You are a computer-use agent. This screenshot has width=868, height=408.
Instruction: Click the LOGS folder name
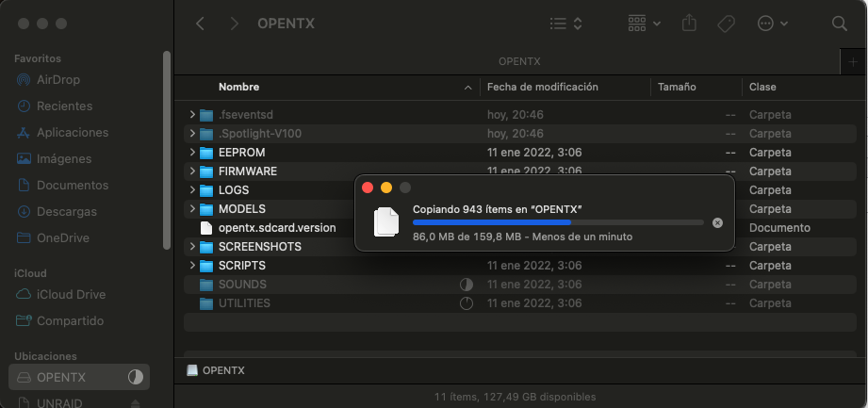[x=234, y=190]
